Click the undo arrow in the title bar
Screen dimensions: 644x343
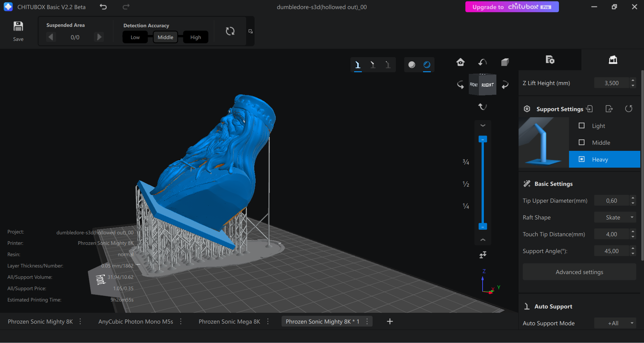pos(103,7)
